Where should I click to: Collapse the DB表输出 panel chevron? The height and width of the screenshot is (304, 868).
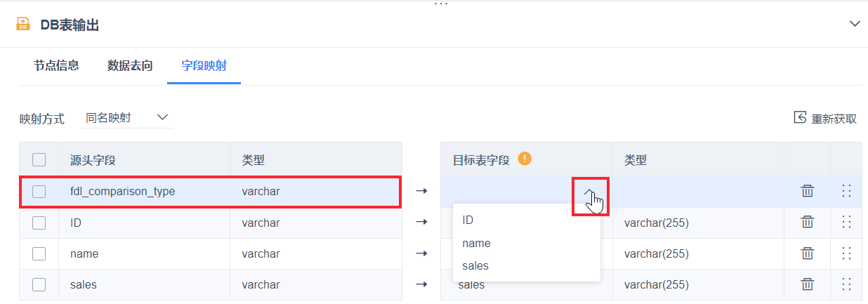(x=855, y=24)
